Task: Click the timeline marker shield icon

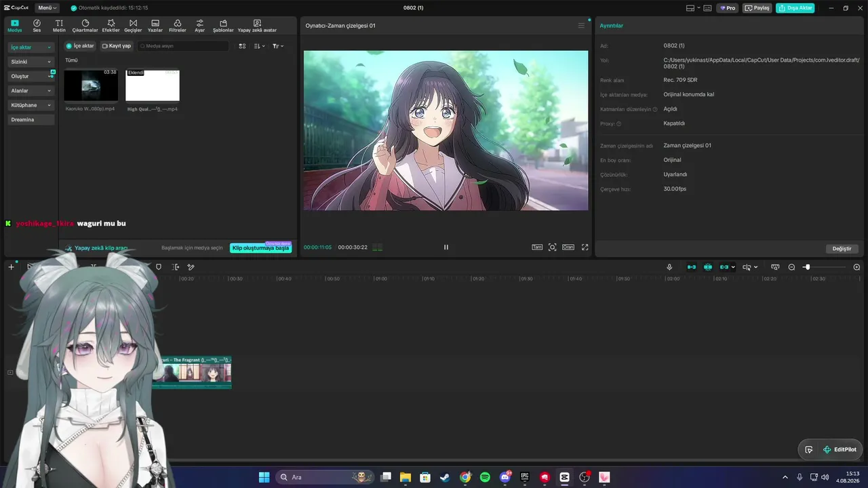Action: pyautogui.click(x=159, y=267)
